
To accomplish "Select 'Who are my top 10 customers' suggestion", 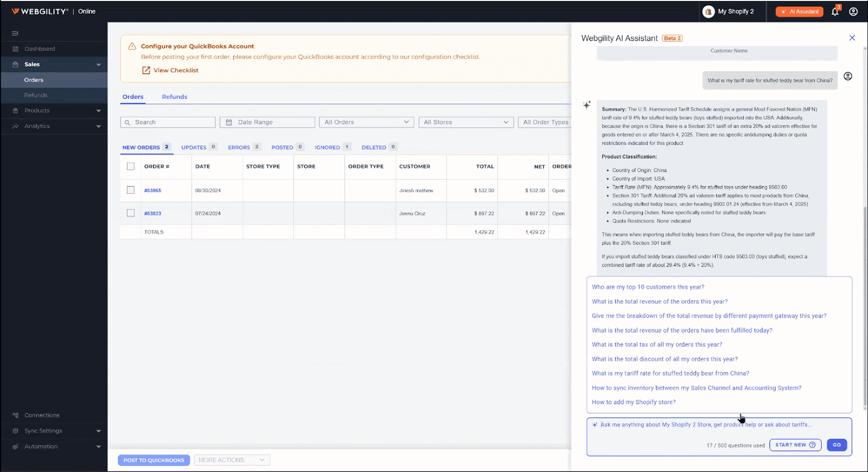I will (648, 287).
